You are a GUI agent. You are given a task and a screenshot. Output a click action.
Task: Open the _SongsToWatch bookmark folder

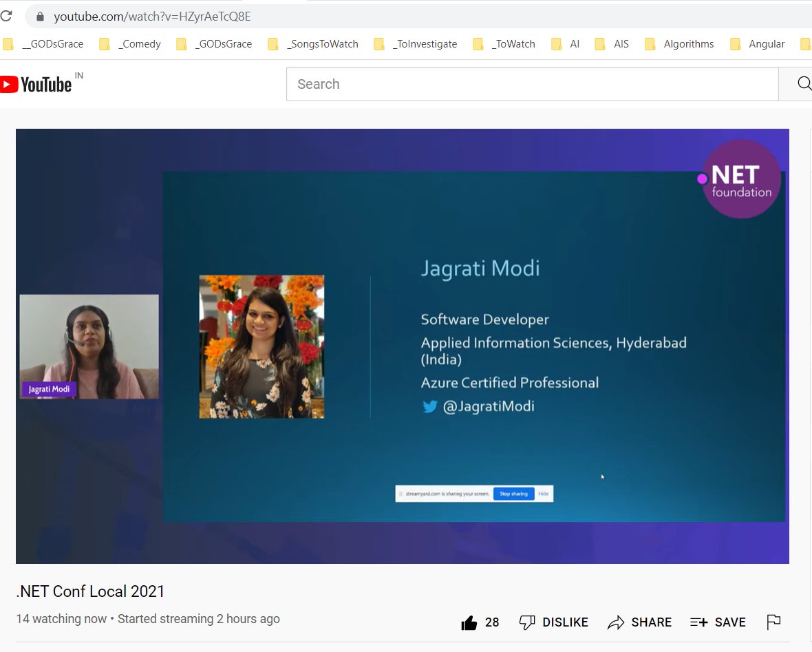coord(313,44)
